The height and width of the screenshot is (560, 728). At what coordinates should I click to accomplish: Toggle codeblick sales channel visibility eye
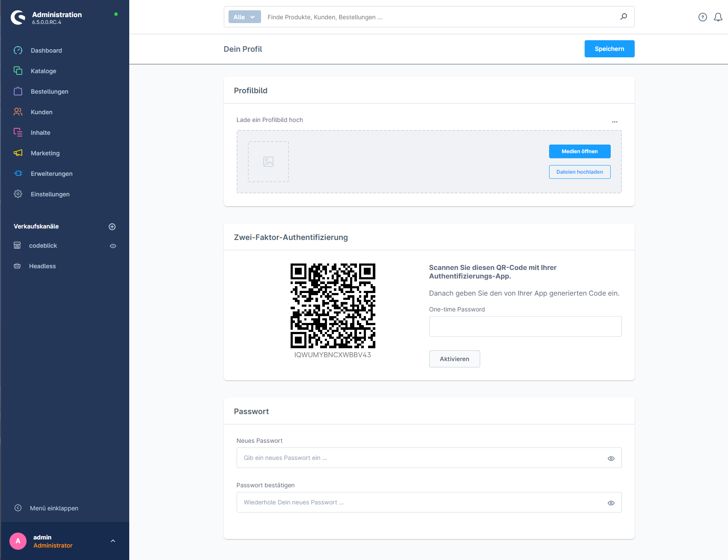pos(113,246)
